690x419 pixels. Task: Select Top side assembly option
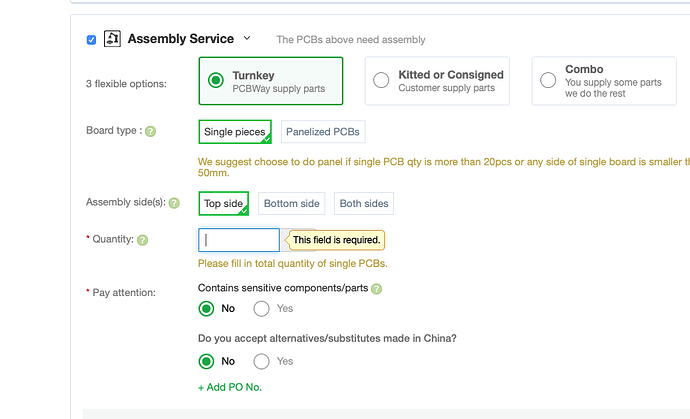224,203
